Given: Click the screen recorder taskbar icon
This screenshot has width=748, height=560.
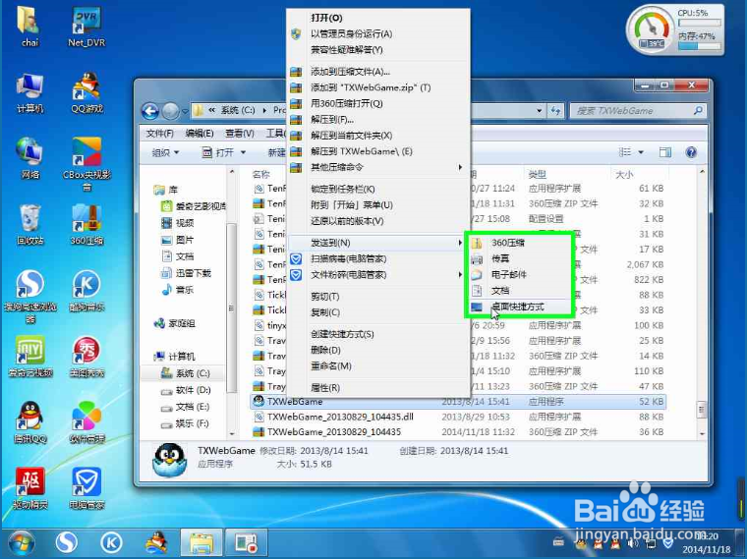Looking at the screenshot, I should pyautogui.click(x=246, y=543).
